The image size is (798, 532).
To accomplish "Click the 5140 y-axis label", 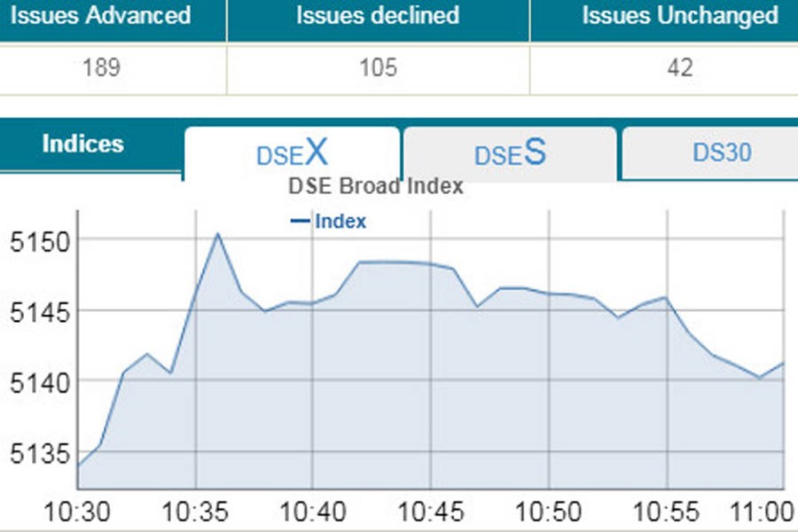I will [x=34, y=383].
